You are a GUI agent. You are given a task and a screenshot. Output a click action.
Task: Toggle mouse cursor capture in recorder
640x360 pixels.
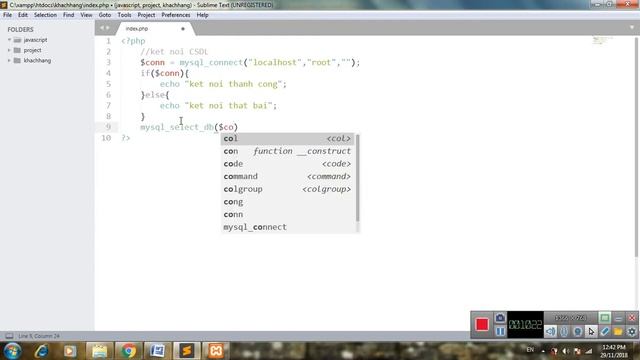click(x=591, y=331)
